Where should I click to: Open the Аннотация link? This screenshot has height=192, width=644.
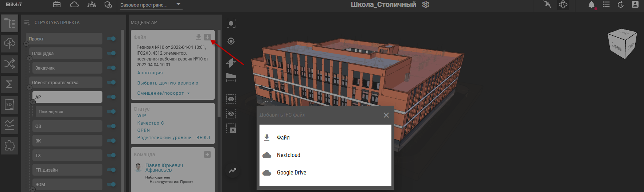tap(150, 73)
